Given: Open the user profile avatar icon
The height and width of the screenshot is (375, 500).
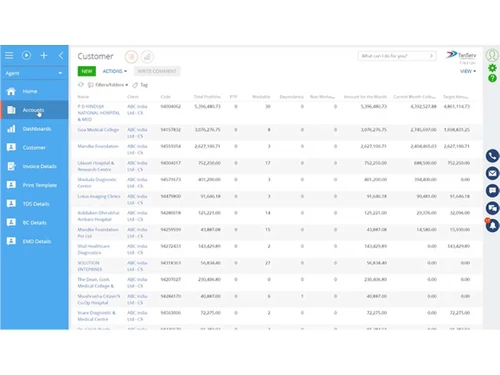Looking at the screenshot, I should coord(492,55).
